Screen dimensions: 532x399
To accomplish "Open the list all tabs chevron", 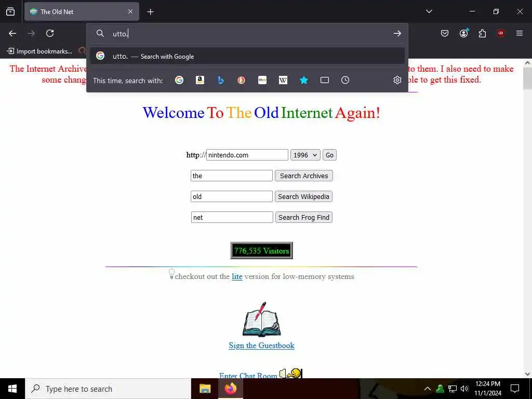I will click(429, 11).
